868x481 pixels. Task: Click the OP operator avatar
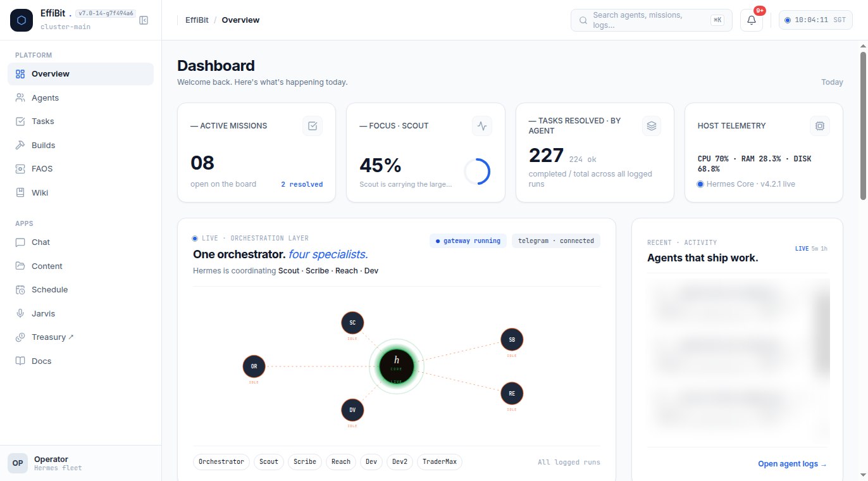tap(18, 463)
